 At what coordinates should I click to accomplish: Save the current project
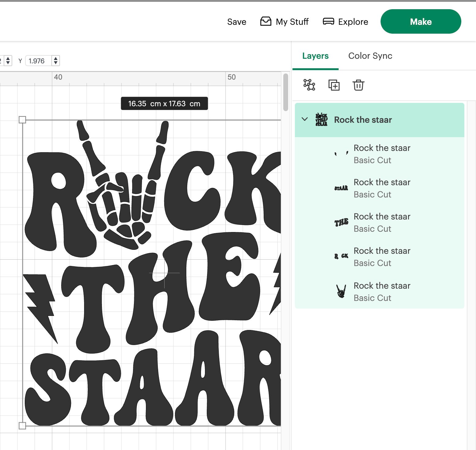pos(236,21)
